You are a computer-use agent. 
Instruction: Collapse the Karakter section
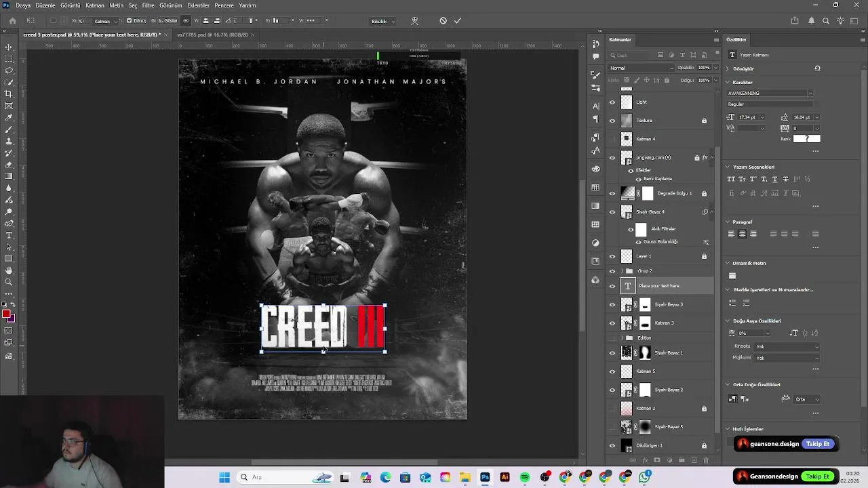click(x=728, y=82)
